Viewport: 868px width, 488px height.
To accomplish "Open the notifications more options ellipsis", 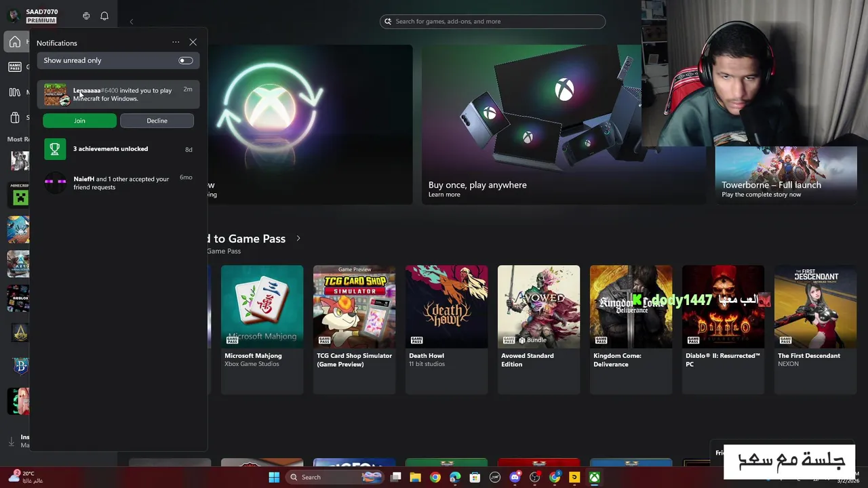I will coord(176,43).
